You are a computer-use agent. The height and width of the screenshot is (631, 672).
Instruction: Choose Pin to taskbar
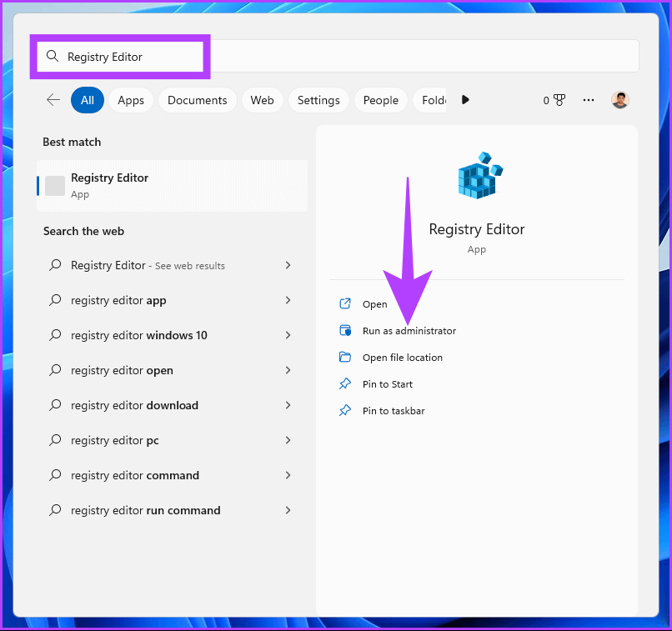coord(394,411)
